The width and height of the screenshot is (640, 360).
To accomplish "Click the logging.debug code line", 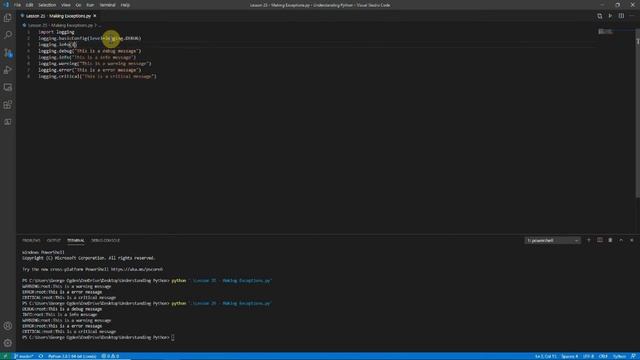I will point(89,51).
